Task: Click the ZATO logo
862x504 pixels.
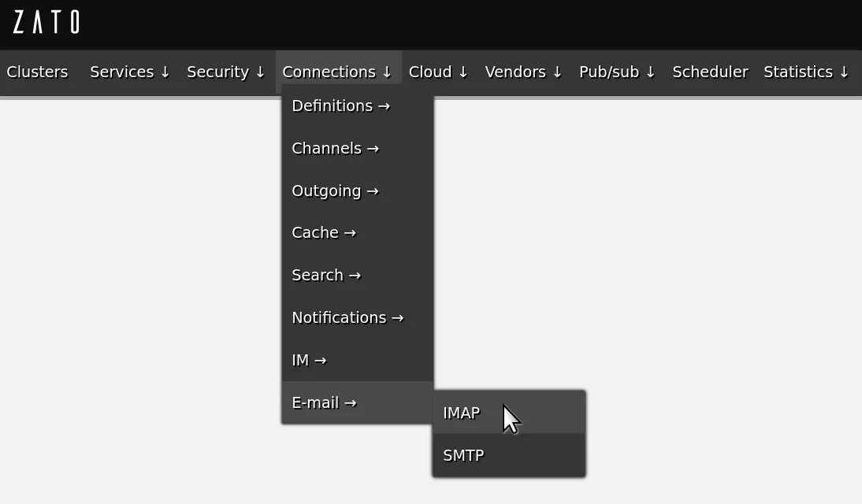Action: point(46,22)
